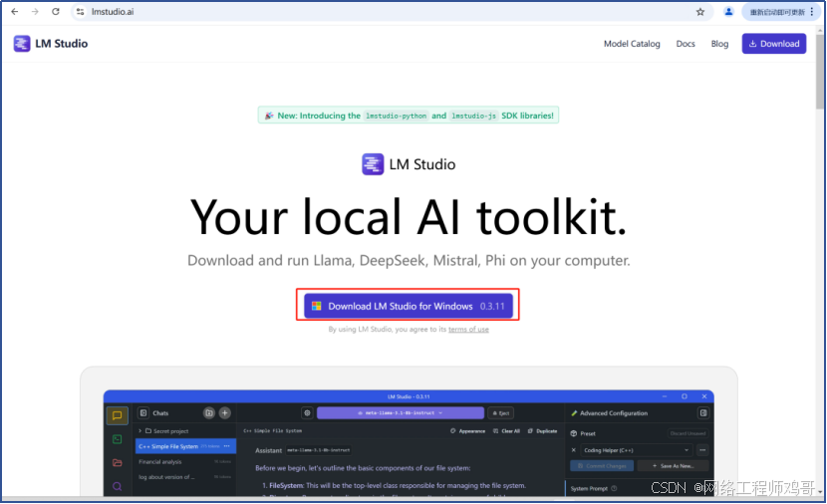Screen dimensions: 827x504
Task: Open the Chrome three-dot menu
Action: 812,12
